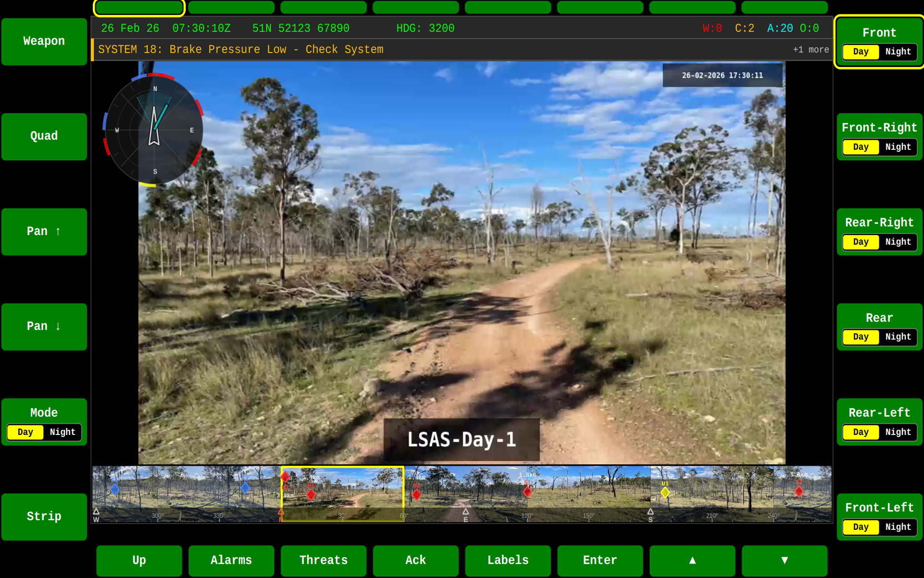
Task: Click the red S1 threat diamond
Action: [527, 492]
